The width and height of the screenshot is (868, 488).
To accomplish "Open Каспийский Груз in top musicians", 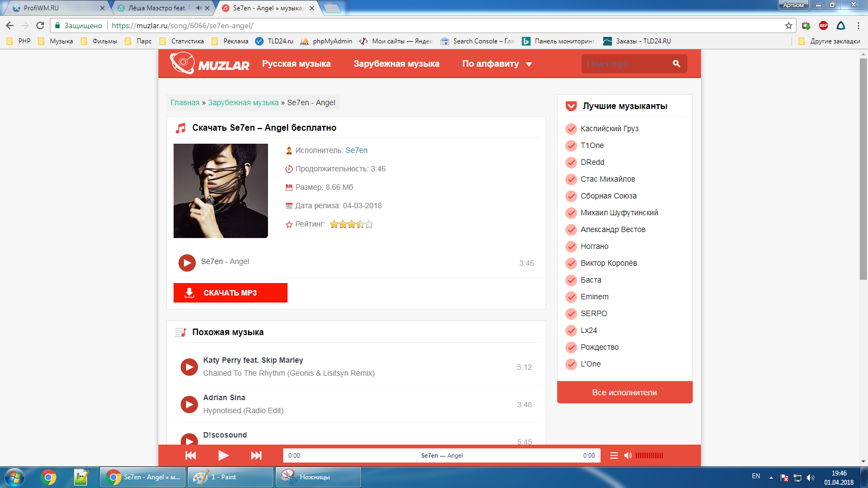I will (610, 129).
